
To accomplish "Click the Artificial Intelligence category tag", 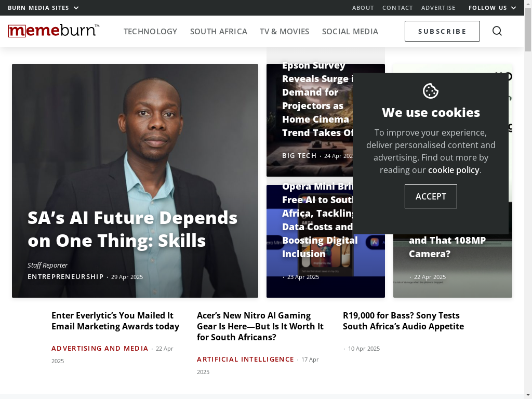I will (x=245, y=360).
